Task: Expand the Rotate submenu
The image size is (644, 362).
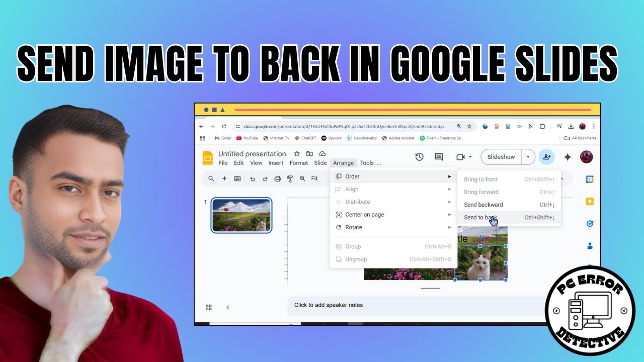Action: pyautogui.click(x=393, y=227)
